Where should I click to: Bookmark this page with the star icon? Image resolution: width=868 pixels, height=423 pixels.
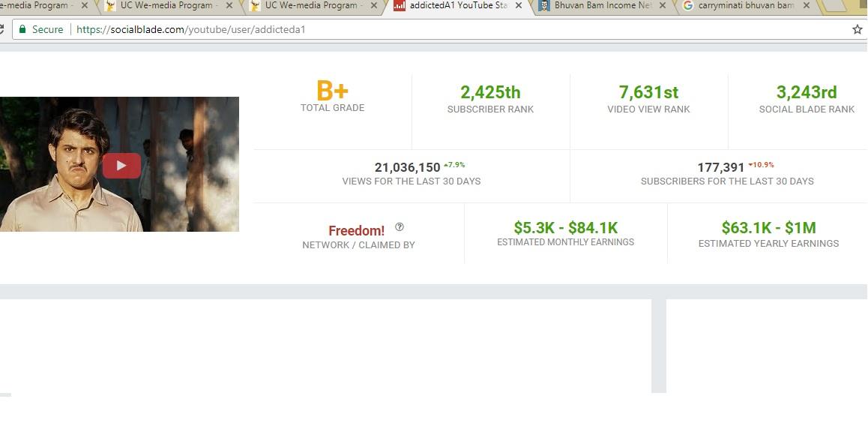[x=857, y=29]
